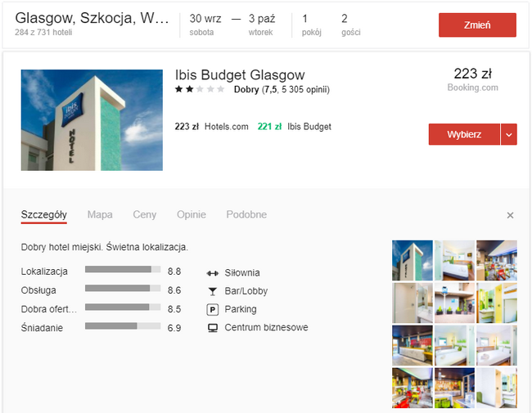Switch to the Mapa tab
Screen dimensions: 532x413
(100, 214)
